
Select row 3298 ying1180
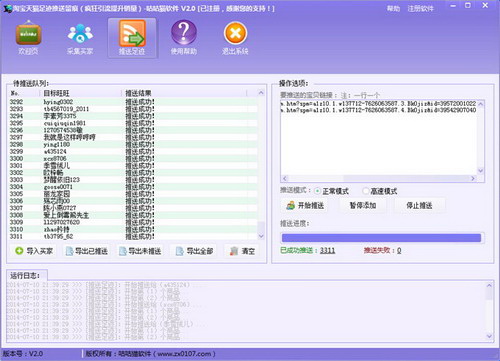[x=133, y=144]
